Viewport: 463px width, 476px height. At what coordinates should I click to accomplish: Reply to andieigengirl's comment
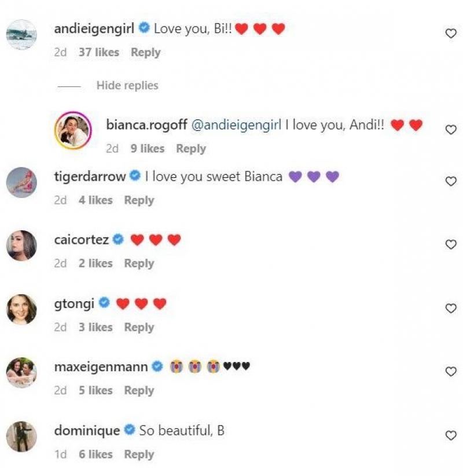145,53
